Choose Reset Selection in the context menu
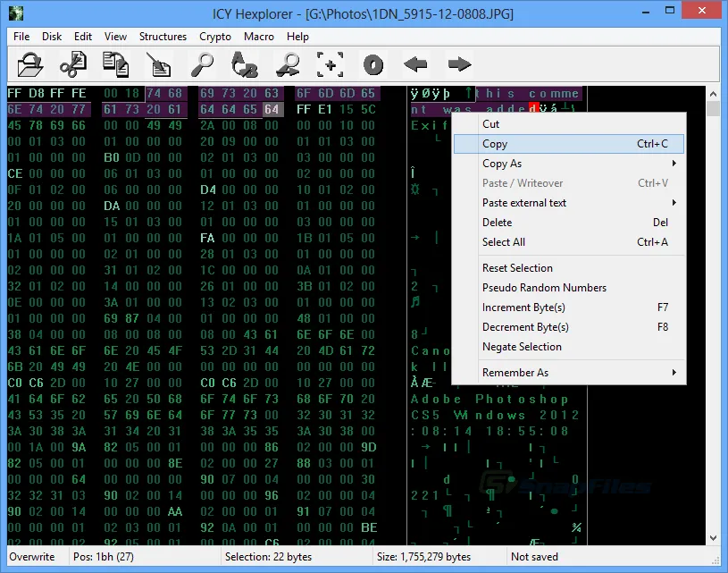This screenshot has width=728, height=573. pos(569,268)
